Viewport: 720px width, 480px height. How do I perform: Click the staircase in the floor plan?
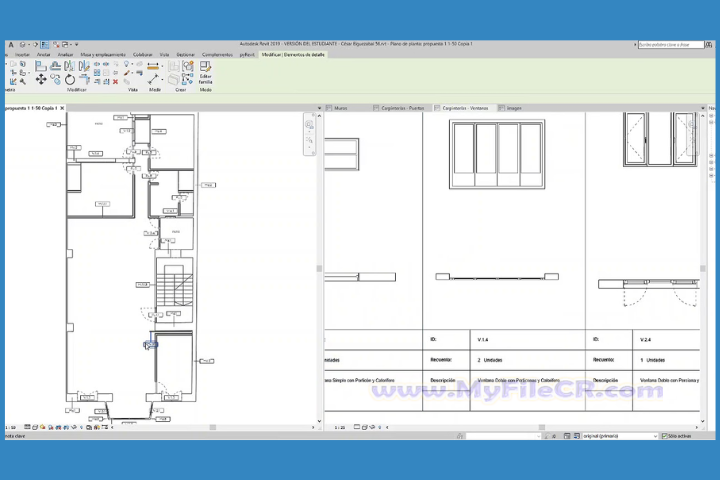(x=174, y=283)
